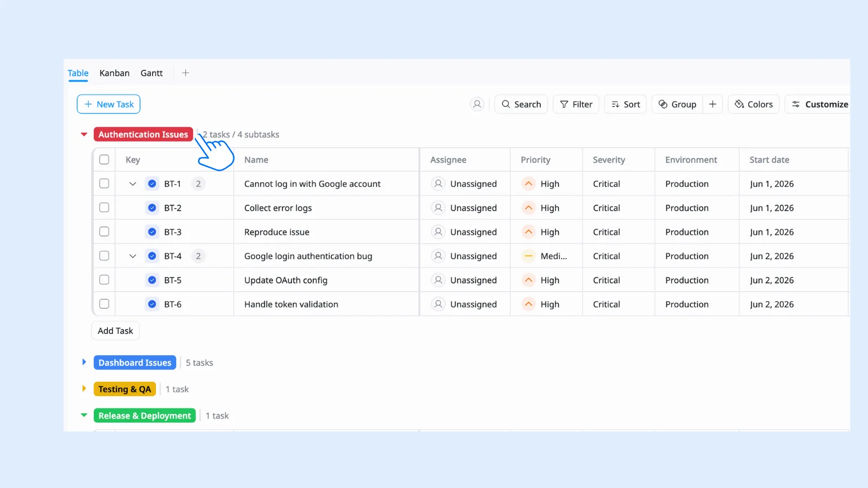This screenshot has height=488, width=868.
Task: Open the Group options
Action: (x=678, y=104)
